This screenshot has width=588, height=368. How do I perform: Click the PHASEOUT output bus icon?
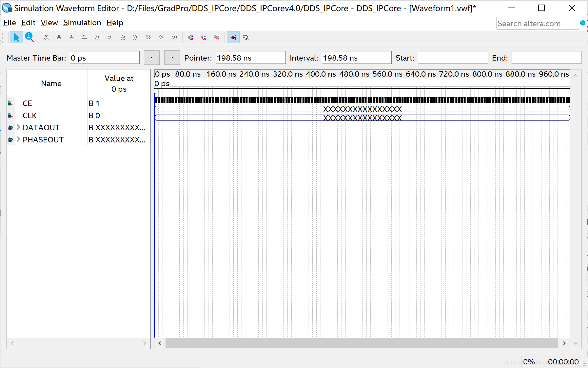(10, 139)
